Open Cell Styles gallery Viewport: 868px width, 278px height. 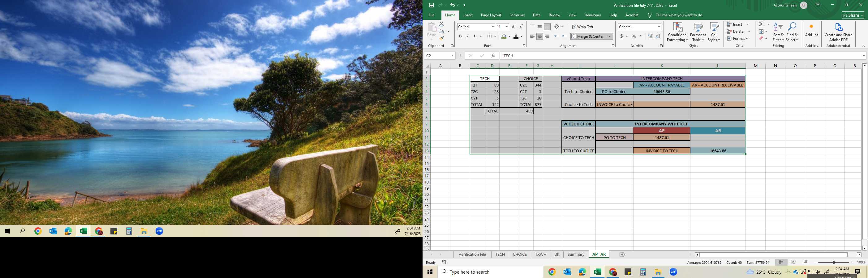click(714, 32)
